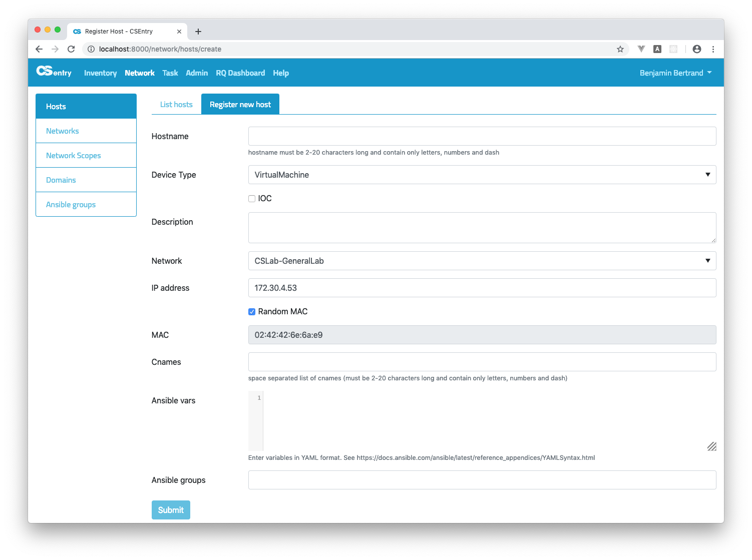
Task: Click the CSentry logo in navbar
Action: [54, 72]
